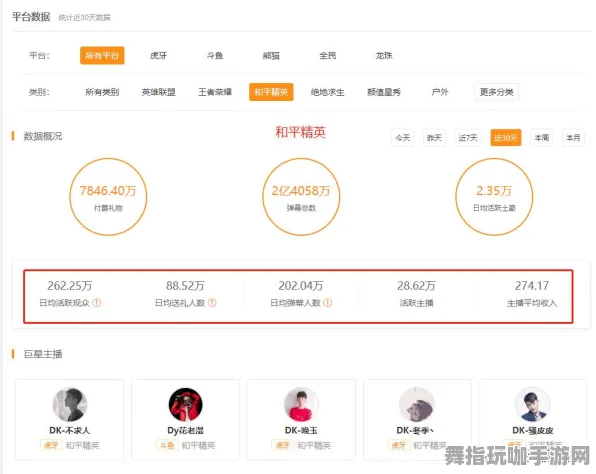596x474 pixels.
Task: Open DK-不求人 avatar photo
Action: click(x=70, y=404)
